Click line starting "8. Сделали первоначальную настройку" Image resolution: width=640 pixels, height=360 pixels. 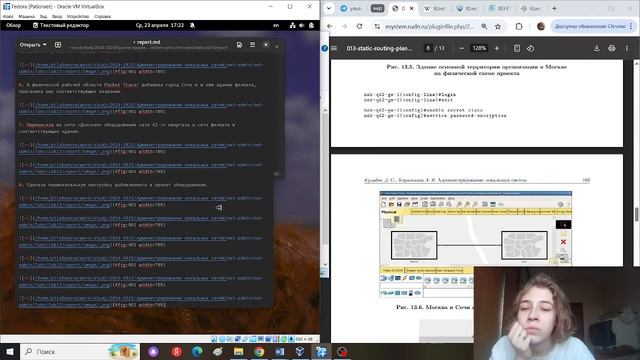(113, 185)
